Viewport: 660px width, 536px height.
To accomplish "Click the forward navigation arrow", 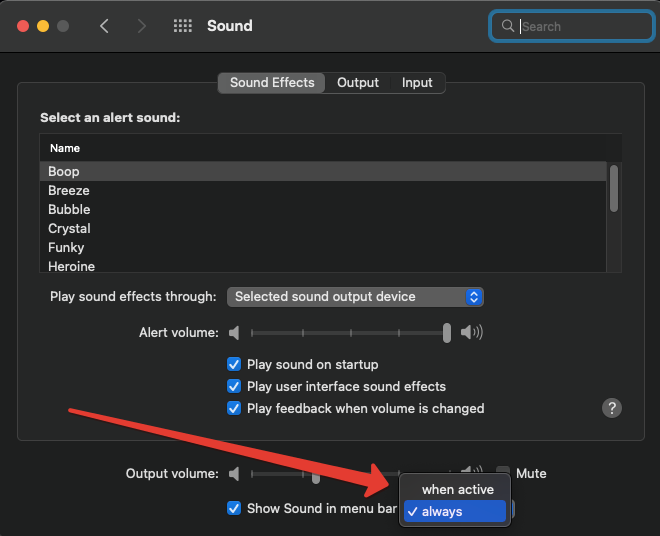I will click(x=141, y=26).
